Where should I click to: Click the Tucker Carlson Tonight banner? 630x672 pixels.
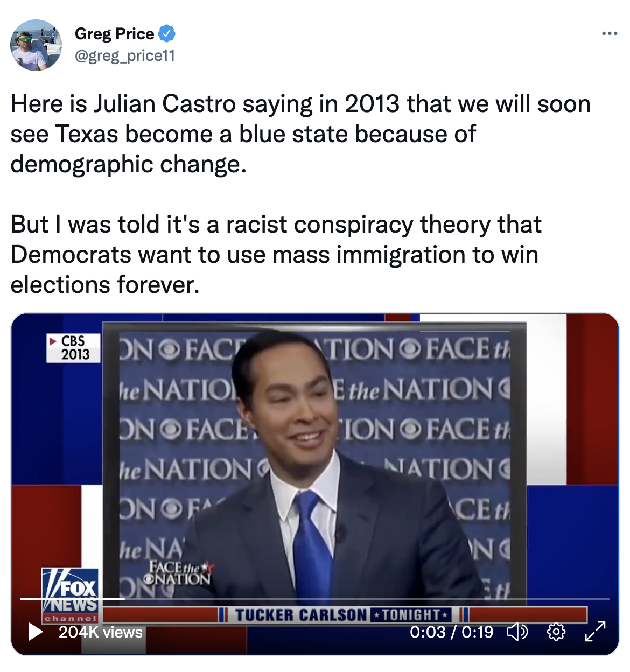pos(344,614)
